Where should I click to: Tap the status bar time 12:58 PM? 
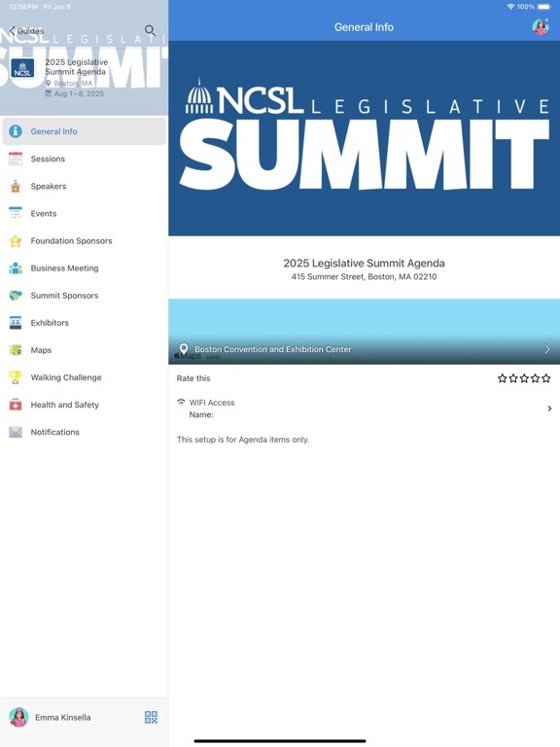point(23,7)
